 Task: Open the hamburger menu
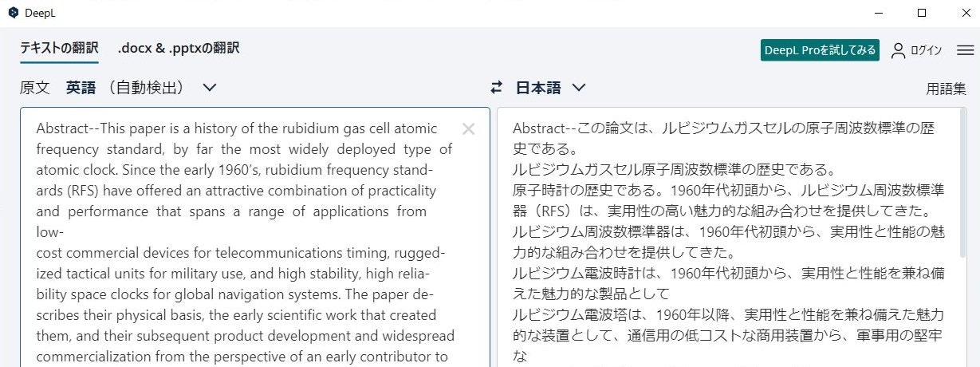coord(965,50)
